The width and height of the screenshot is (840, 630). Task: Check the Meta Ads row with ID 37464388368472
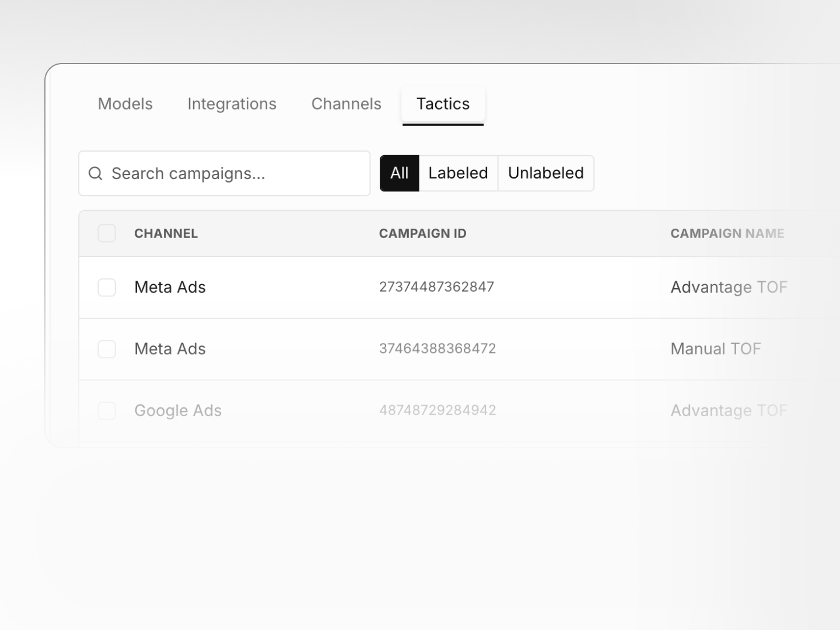click(x=107, y=349)
